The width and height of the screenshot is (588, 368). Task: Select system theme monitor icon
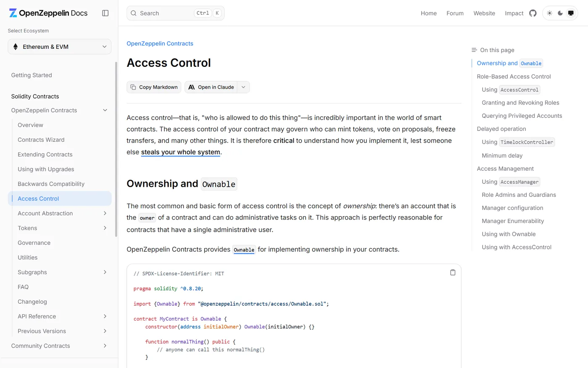pos(571,13)
